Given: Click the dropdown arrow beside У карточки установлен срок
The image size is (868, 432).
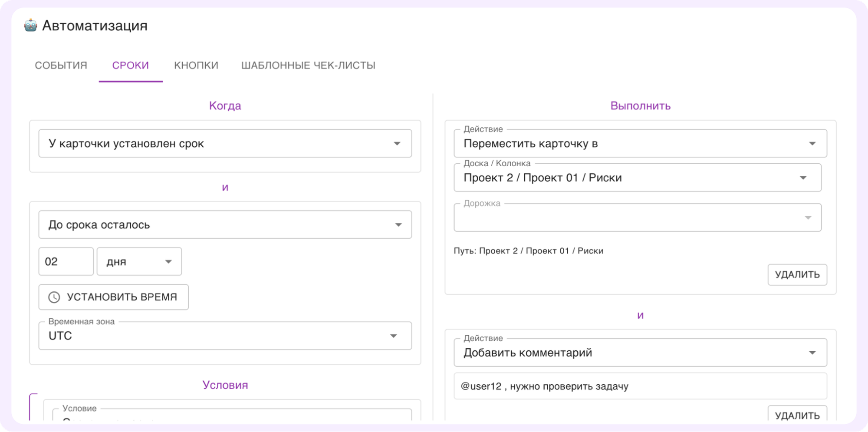Looking at the screenshot, I should [398, 143].
